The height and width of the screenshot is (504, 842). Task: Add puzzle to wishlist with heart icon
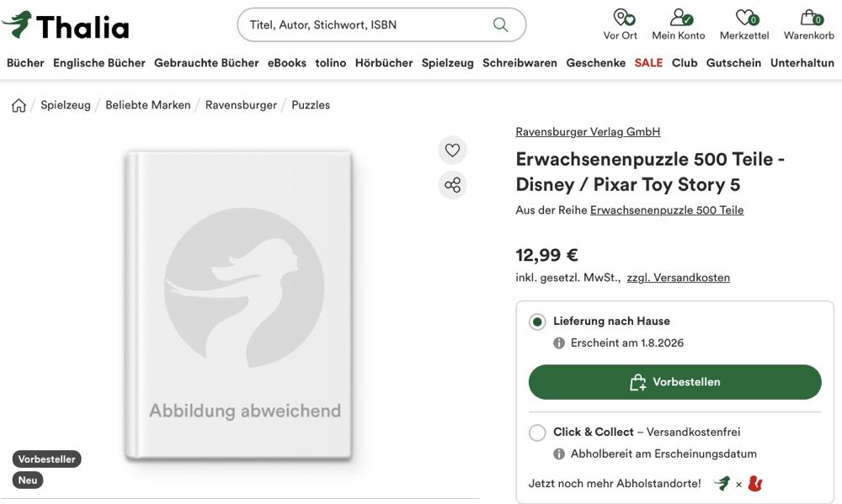(x=452, y=151)
